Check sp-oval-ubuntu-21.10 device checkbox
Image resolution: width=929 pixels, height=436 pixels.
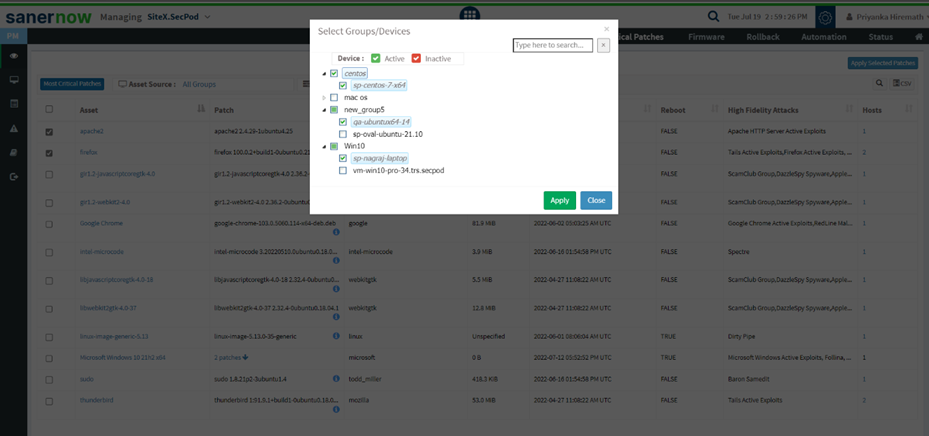click(343, 134)
